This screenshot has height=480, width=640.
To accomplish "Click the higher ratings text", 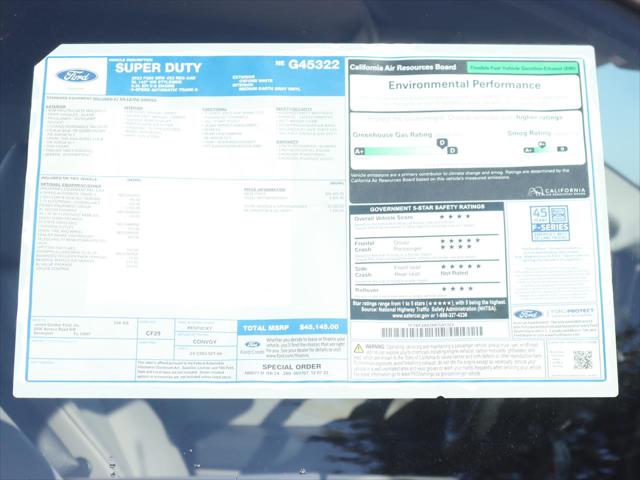I will [539, 117].
